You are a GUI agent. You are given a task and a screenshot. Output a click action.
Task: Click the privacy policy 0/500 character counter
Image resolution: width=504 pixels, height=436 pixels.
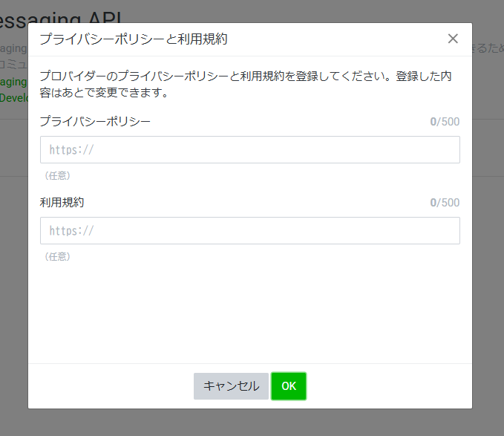445,122
